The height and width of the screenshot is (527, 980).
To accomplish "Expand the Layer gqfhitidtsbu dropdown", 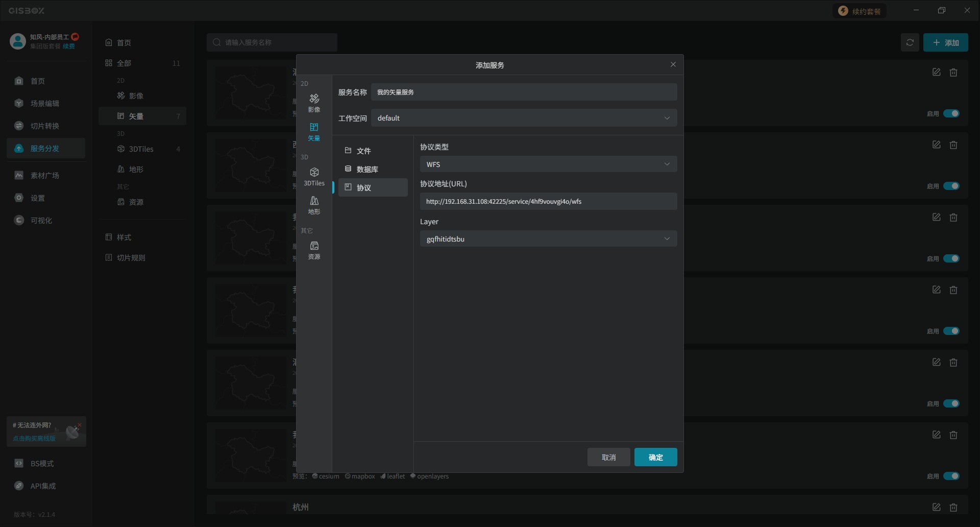I will pos(548,239).
